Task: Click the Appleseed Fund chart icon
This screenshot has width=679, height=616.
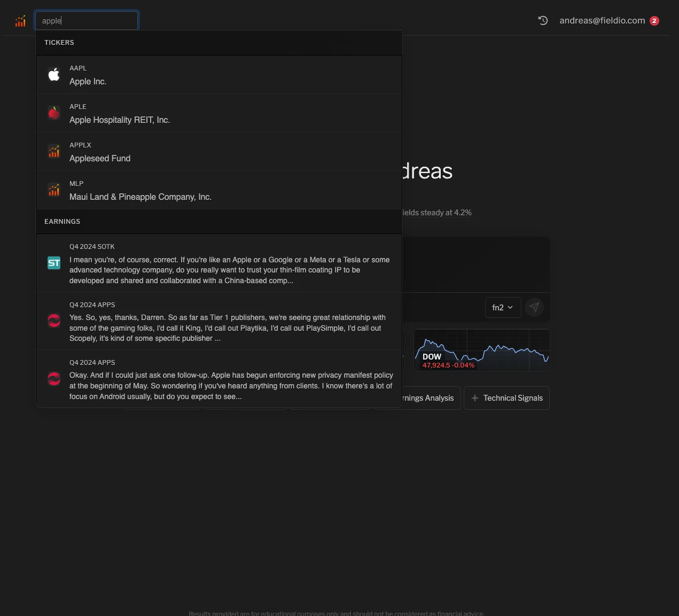Action: point(53,151)
